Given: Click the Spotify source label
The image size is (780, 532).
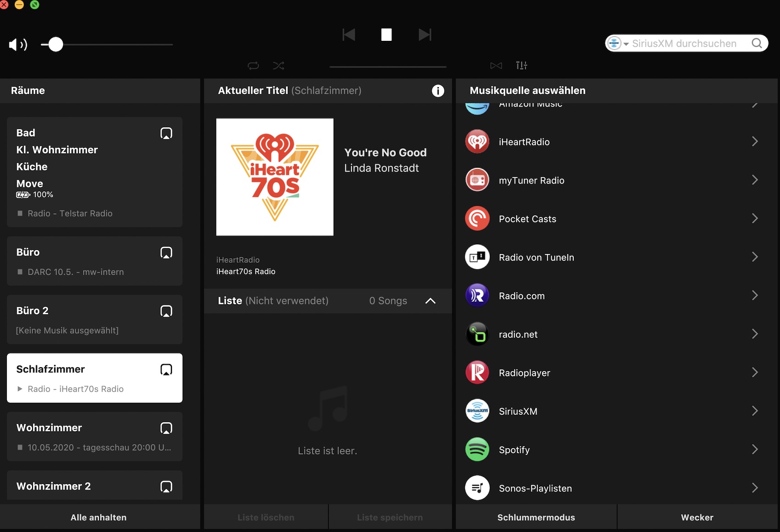Looking at the screenshot, I should (514, 450).
